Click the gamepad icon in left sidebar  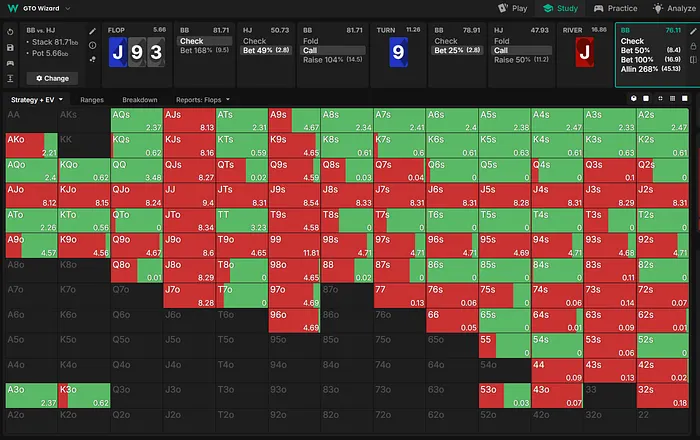[9, 62]
